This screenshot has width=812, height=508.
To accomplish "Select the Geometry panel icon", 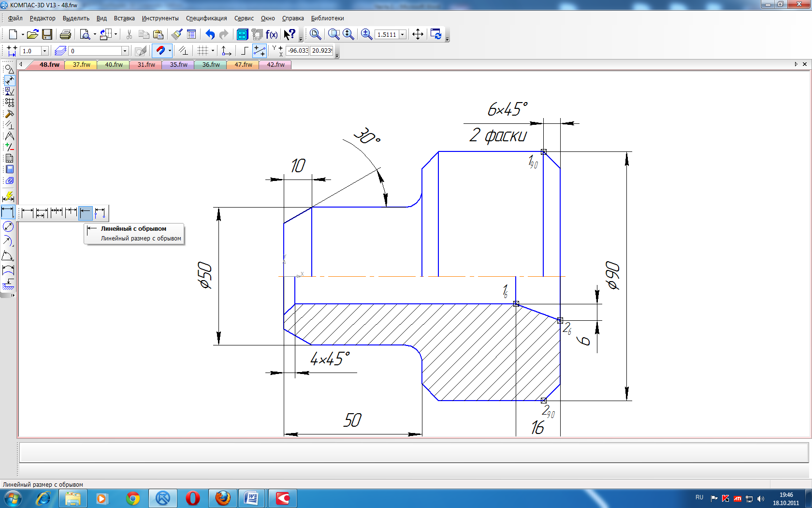I will tap(9, 69).
